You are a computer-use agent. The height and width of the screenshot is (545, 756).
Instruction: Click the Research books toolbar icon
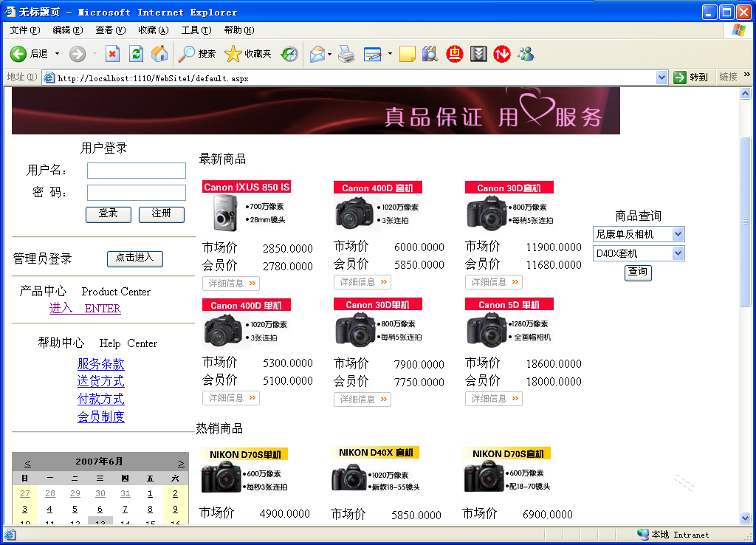[430, 54]
